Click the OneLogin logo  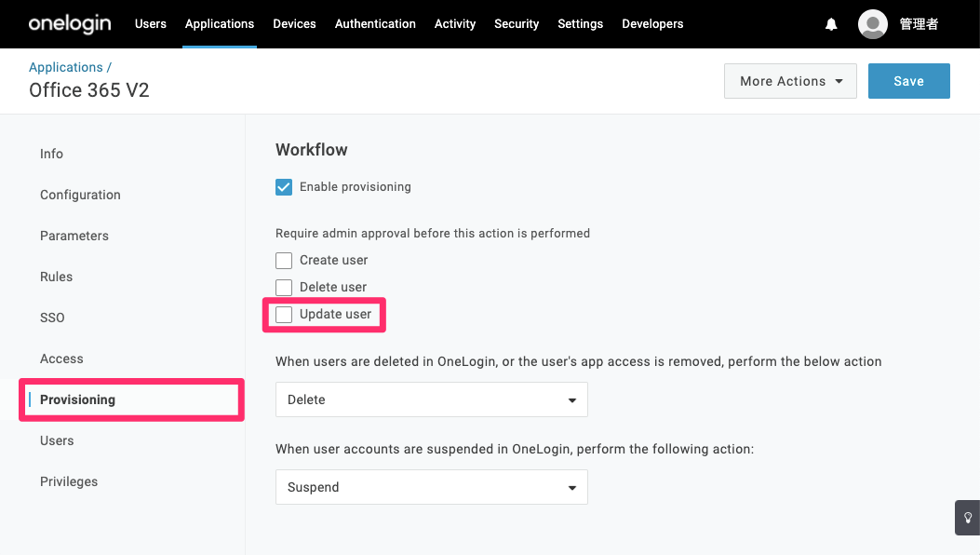pos(70,24)
